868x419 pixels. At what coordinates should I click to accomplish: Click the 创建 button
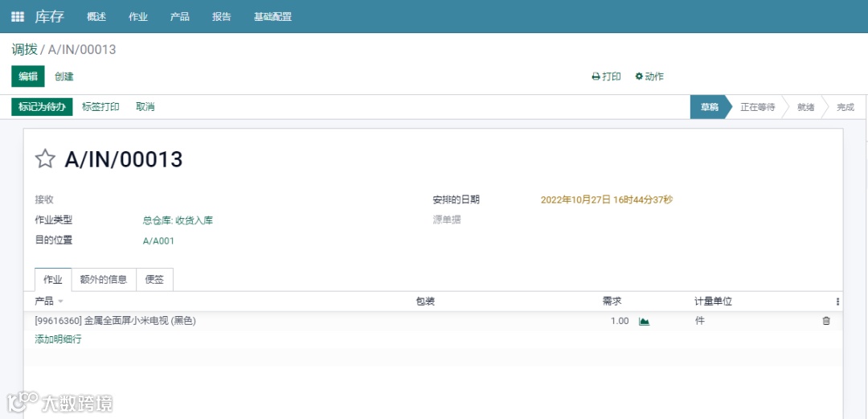(64, 76)
